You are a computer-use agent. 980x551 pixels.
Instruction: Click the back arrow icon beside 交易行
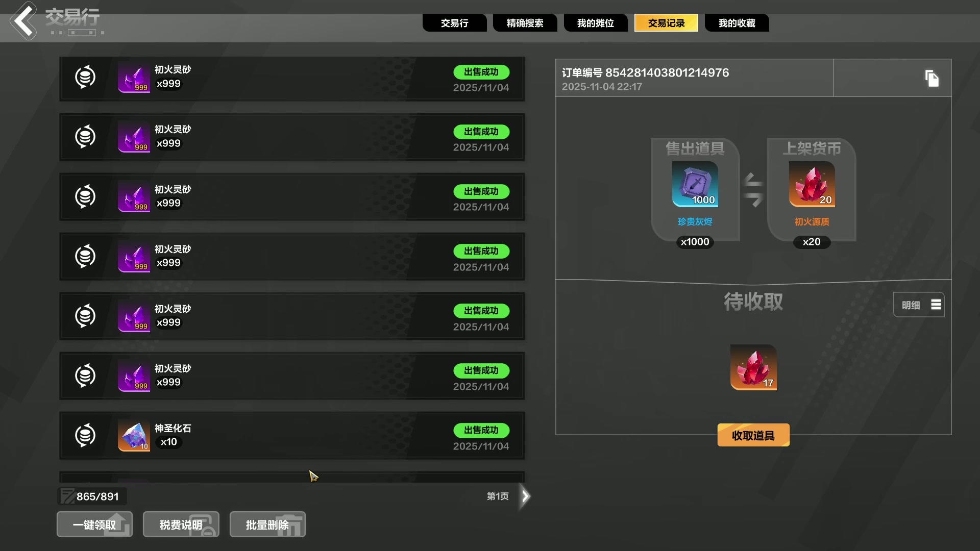pyautogui.click(x=23, y=21)
